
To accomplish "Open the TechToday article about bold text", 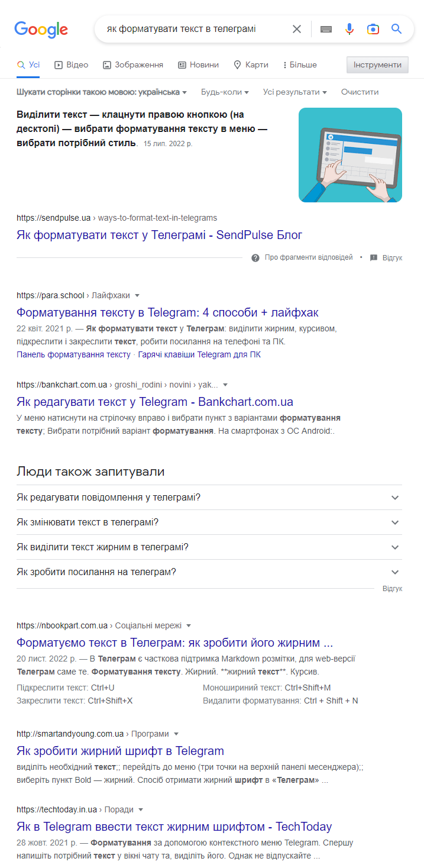I will pos(173,826).
